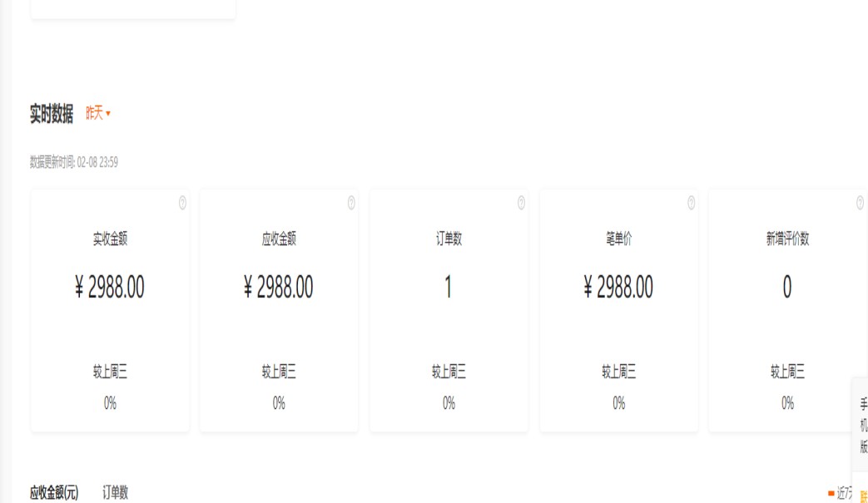Click help icon on 应收金额 card
Screen dimensions: 868x503
351,203
